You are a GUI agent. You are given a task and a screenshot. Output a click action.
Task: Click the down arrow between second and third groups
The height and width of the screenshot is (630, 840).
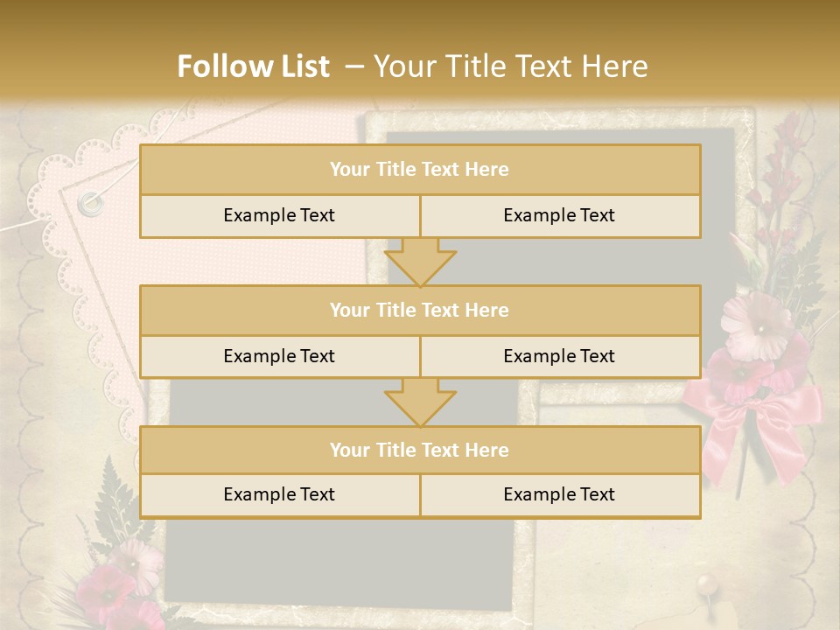pos(420,402)
